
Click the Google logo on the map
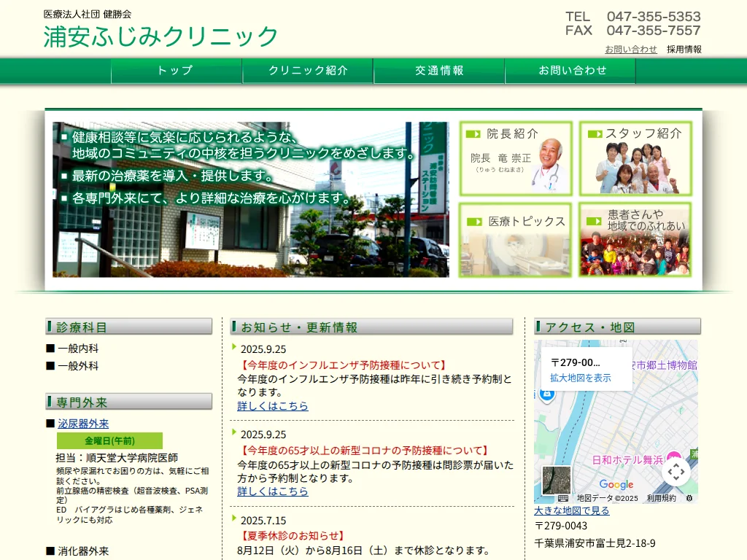click(616, 483)
